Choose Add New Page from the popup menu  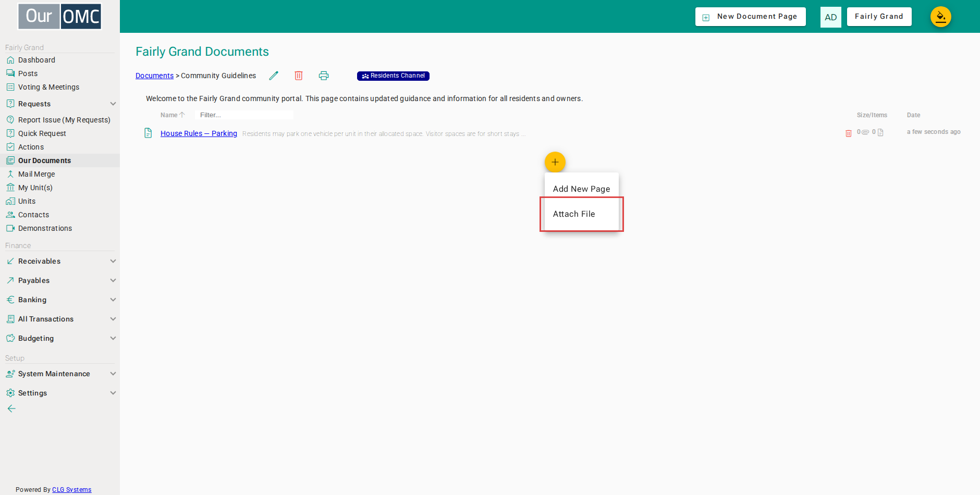(582, 189)
